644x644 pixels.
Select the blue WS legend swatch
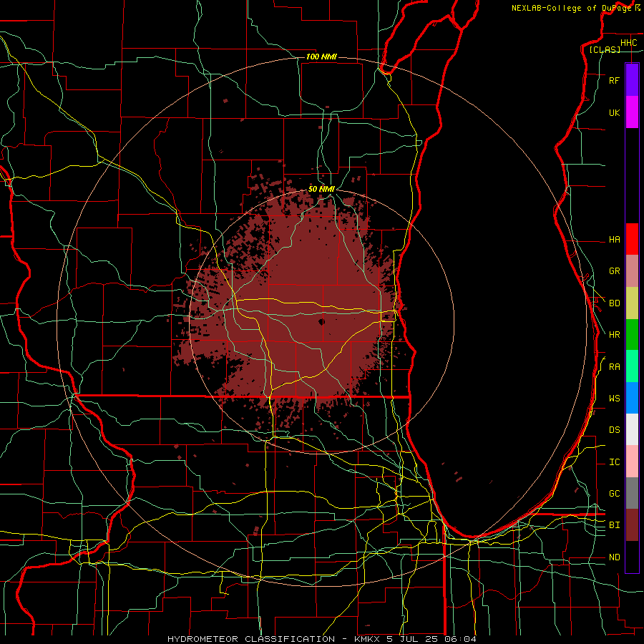(x=632, y=398)
